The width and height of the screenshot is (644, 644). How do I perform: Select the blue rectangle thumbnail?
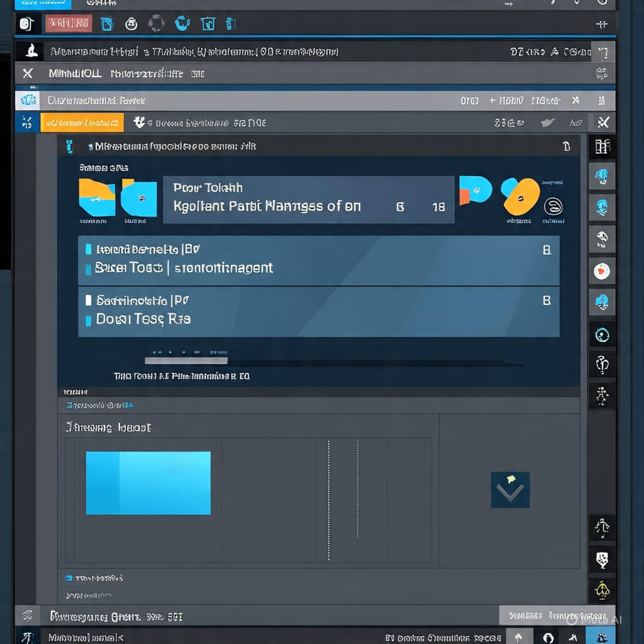tap(148, 483)
